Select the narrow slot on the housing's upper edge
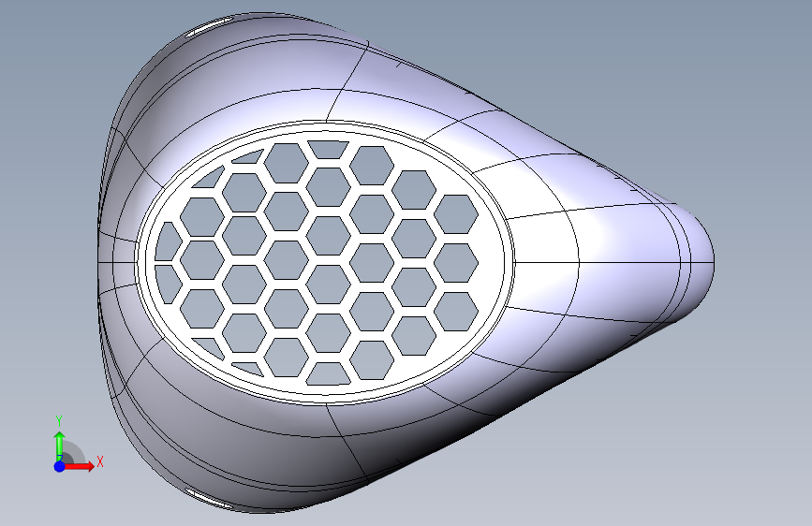This screenshot has height=526, width=812. click(210, 26)
